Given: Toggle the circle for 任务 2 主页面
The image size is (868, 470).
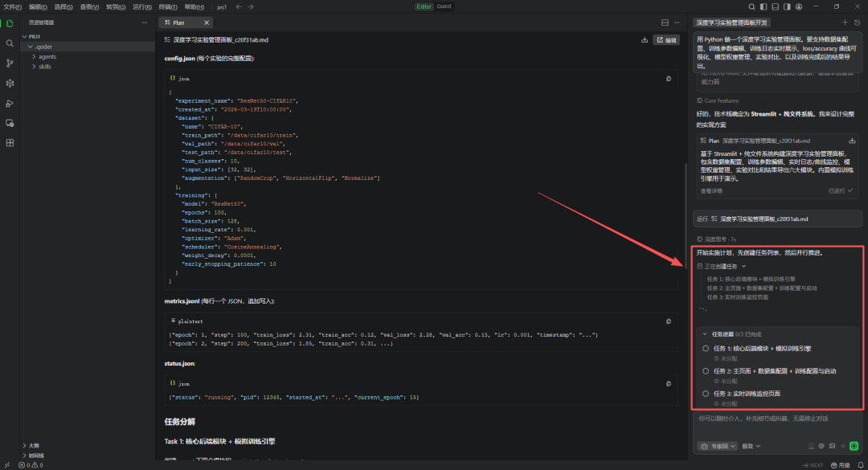Looking at the screenshot, I should tap(706, 371).
